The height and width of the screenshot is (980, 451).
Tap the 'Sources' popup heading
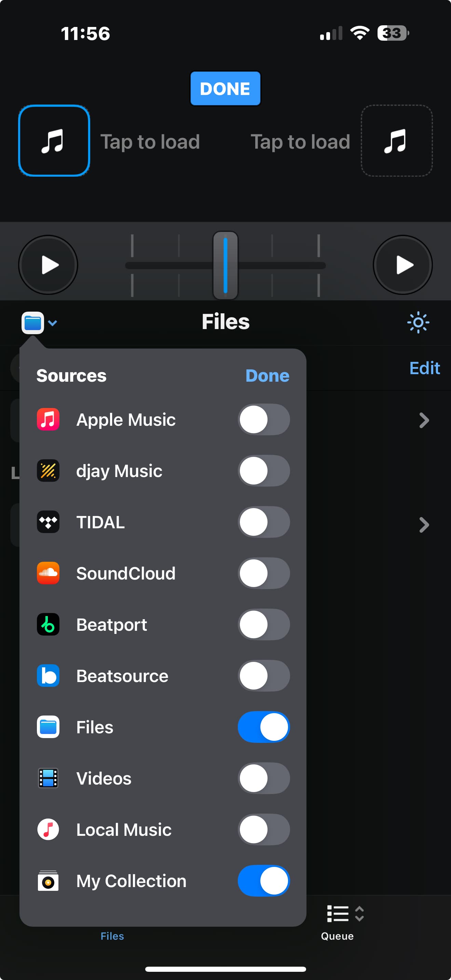pos(71,376)
